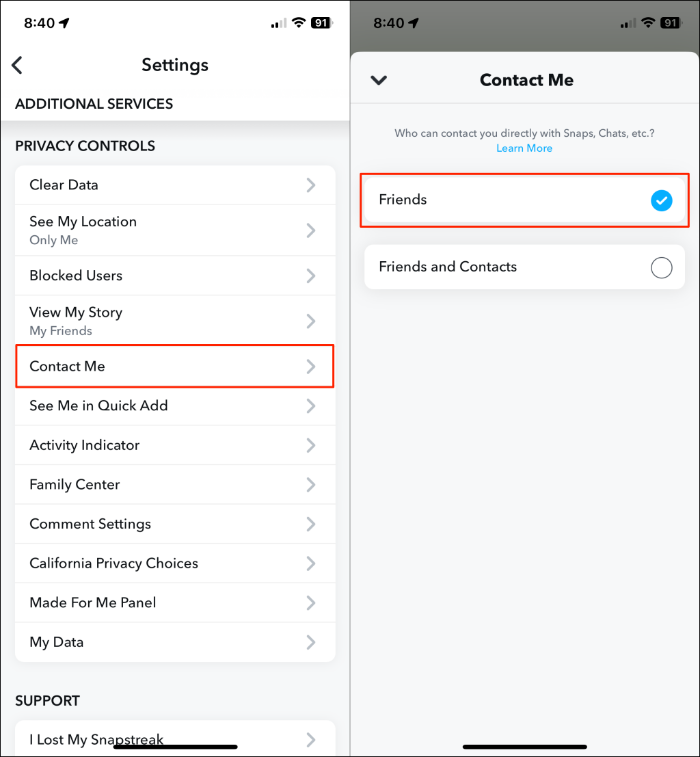
Task: Tap the location arrow in left status bar
Action: pyautogui.click(x=64, y=23)
